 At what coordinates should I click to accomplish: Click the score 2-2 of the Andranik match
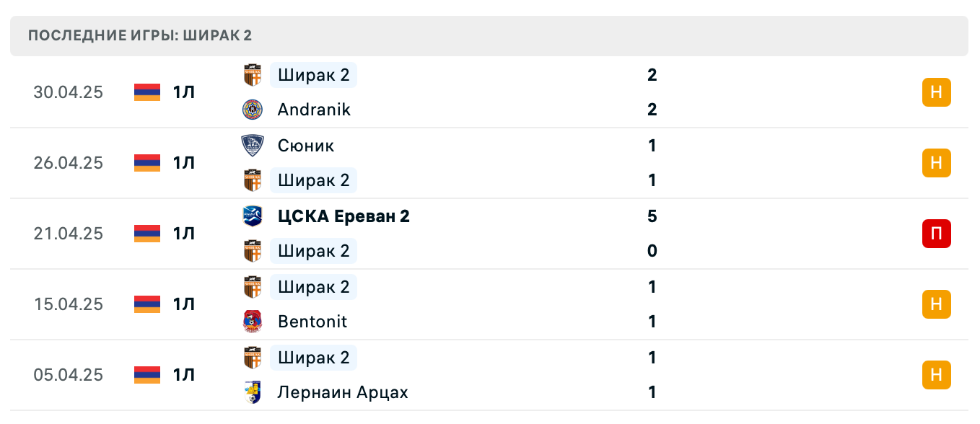pyautogui.click(x=652, y=92)
